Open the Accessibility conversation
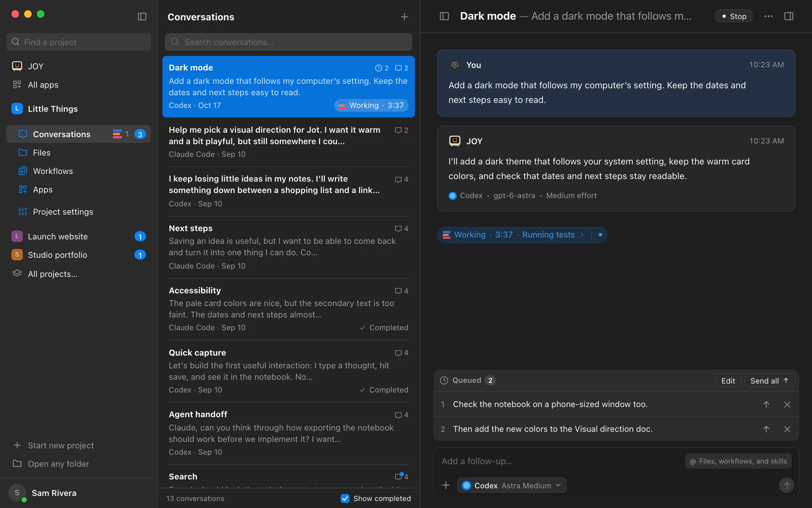 point(289,309)
